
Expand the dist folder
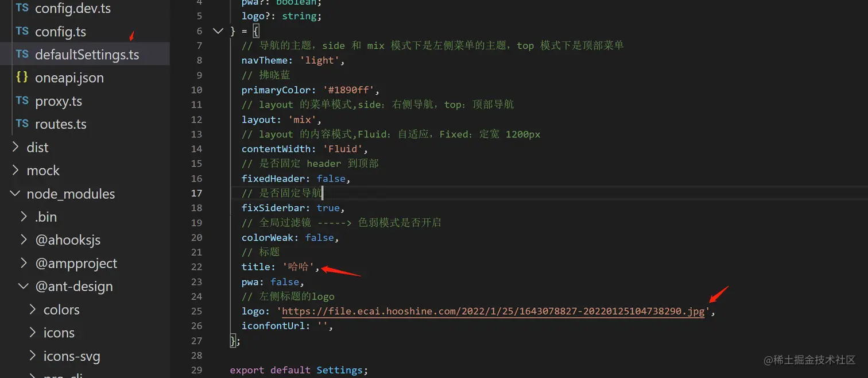click(x=14, y=147)
